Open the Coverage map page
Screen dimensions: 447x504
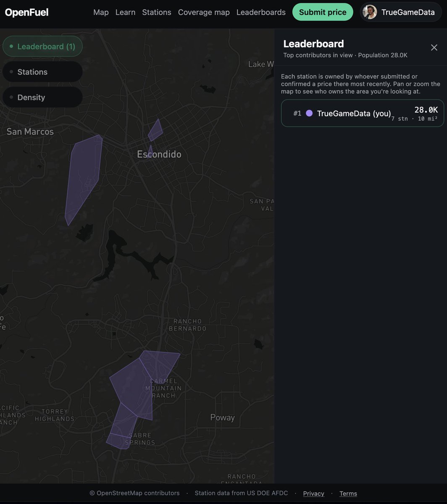point(204,12)
